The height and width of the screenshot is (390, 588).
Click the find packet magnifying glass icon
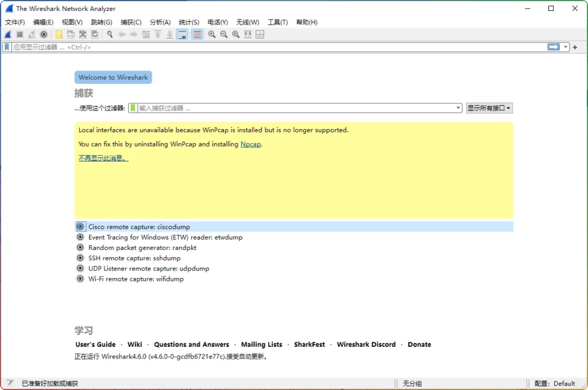pyautogui.click(x=110, y=34)
